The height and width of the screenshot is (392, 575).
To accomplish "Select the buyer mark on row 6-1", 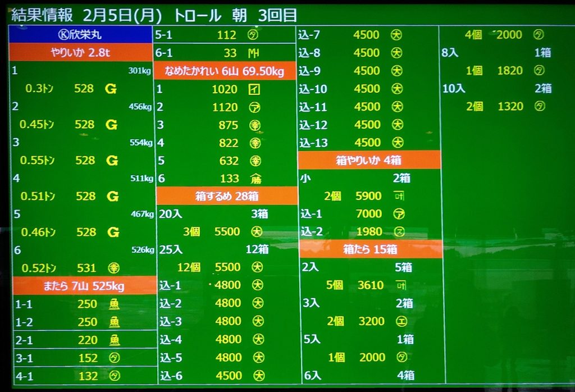I will coord(253,53).
